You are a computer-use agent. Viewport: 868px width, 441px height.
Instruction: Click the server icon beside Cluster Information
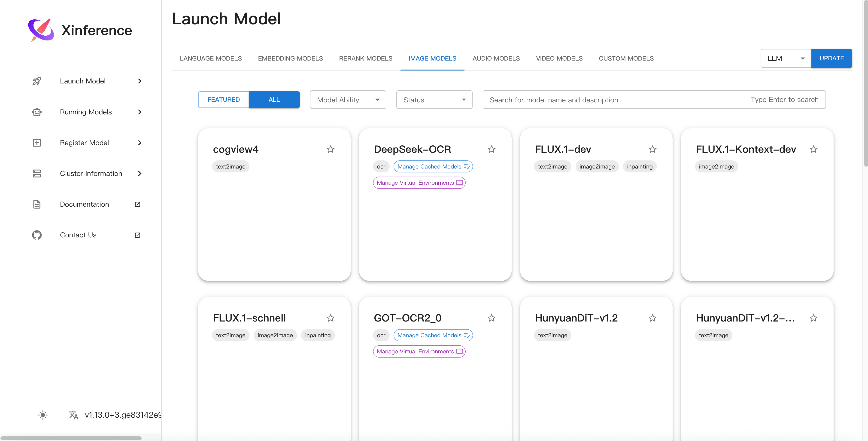(x=37, y=173)
